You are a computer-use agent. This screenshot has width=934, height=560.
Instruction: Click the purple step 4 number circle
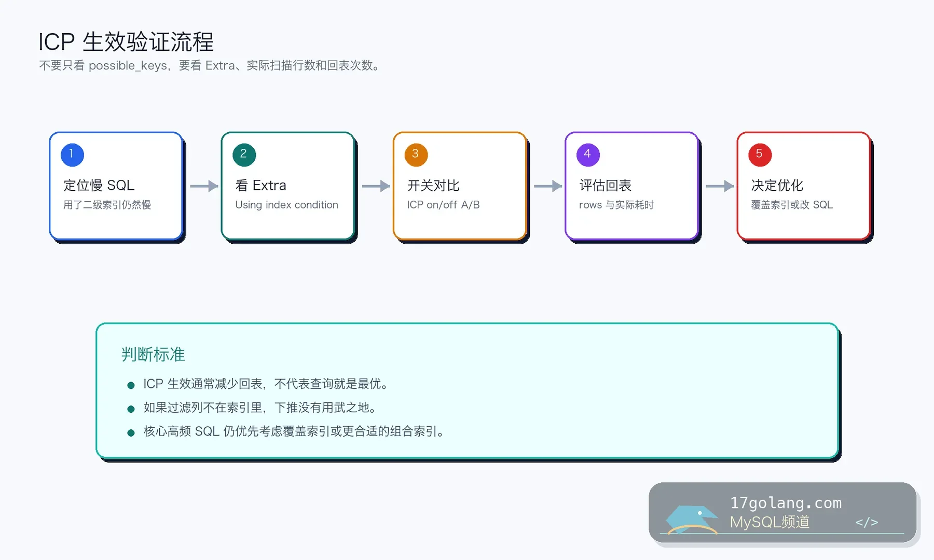588,155
